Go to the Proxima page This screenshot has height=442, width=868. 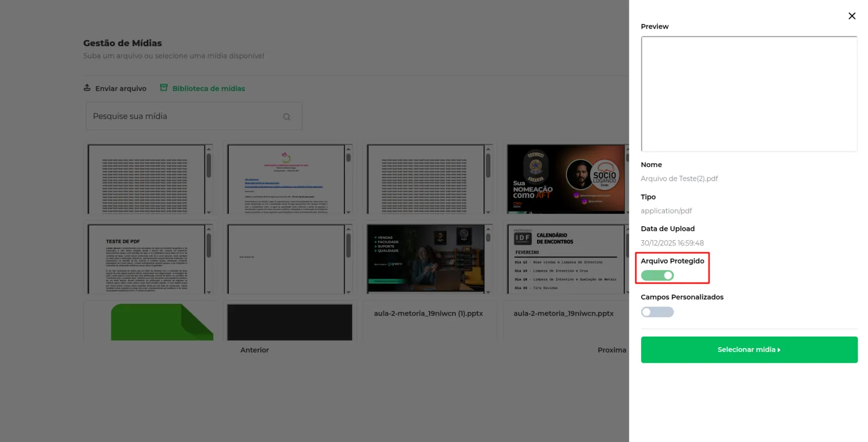coord(612,350)
